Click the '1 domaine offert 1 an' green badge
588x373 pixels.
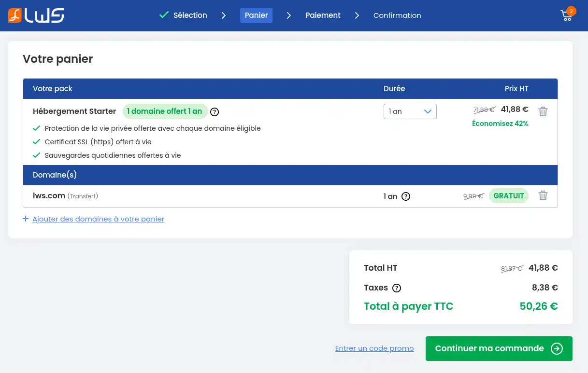165,111
